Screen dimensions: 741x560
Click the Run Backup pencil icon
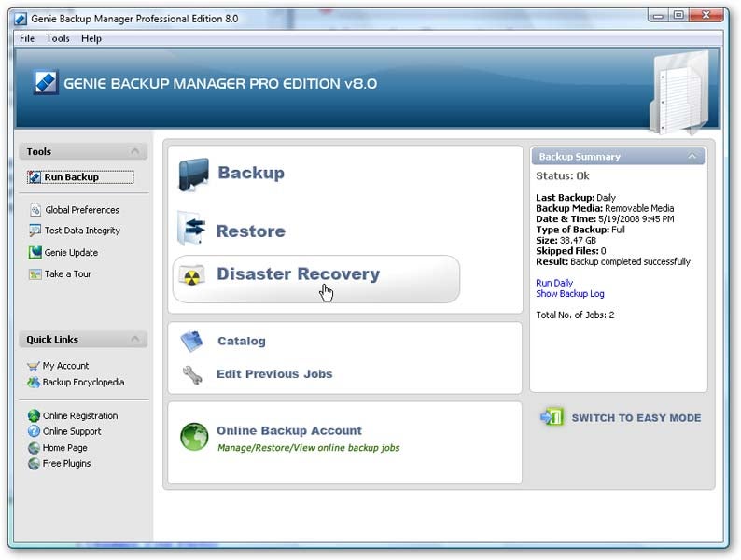(35, 176)
